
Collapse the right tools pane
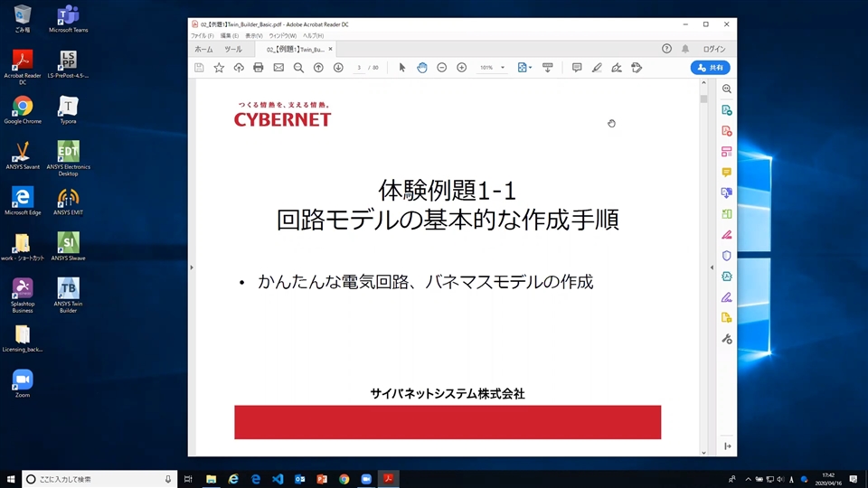[x=727, y=446]
